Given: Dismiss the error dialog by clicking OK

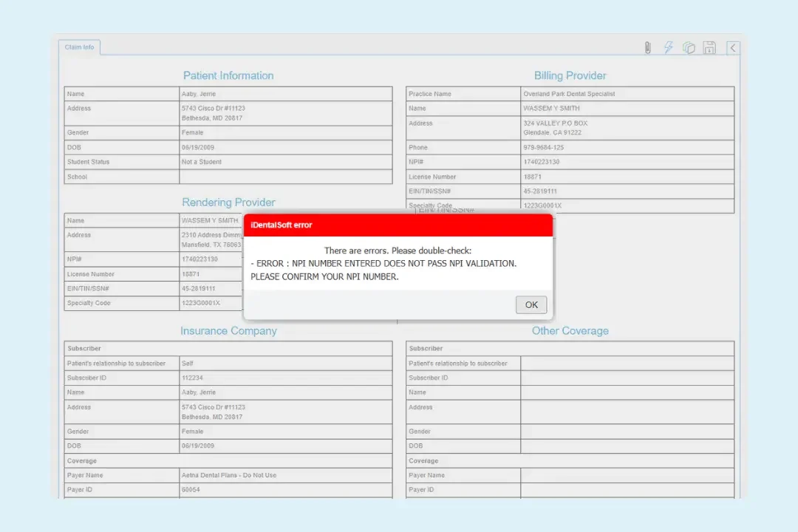Looking at the screenshot, I should [x=531, y=304].
